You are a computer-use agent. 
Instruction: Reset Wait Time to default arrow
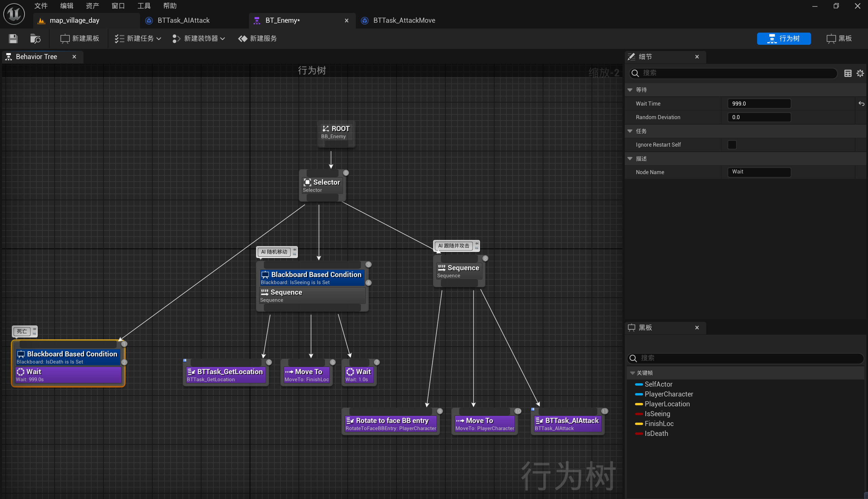coord(861,104)
